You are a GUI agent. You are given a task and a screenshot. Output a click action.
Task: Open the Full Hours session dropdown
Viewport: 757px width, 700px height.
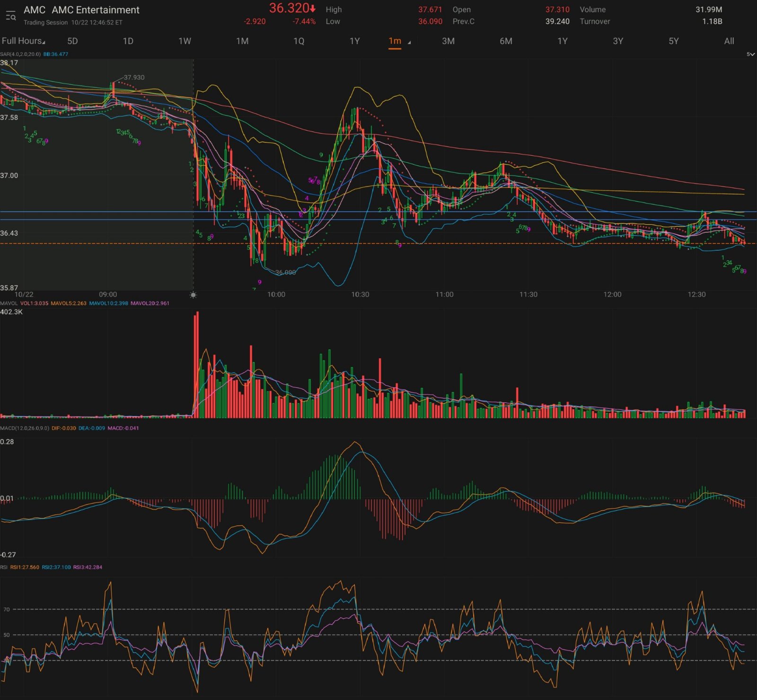tap(24, 41)
